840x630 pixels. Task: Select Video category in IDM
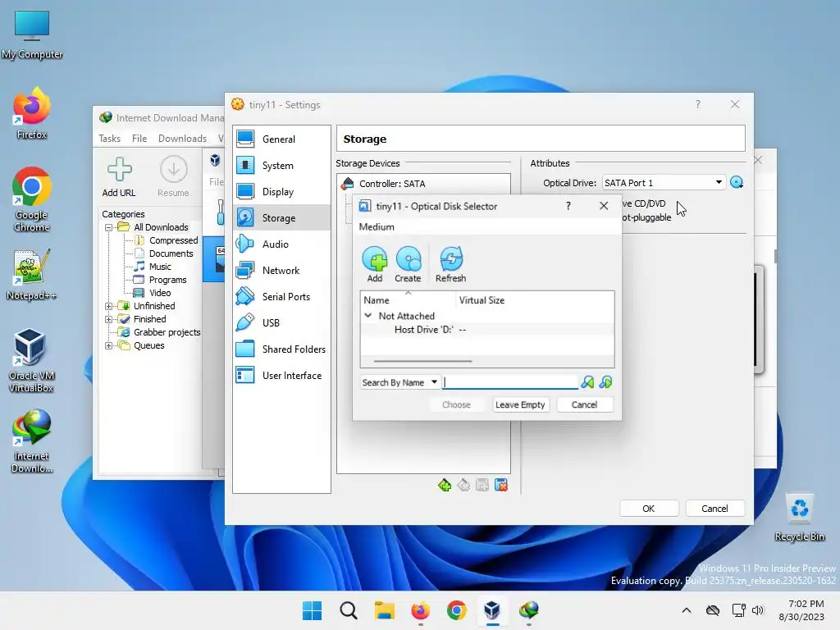pyautogui.click(x=160, y=293)
